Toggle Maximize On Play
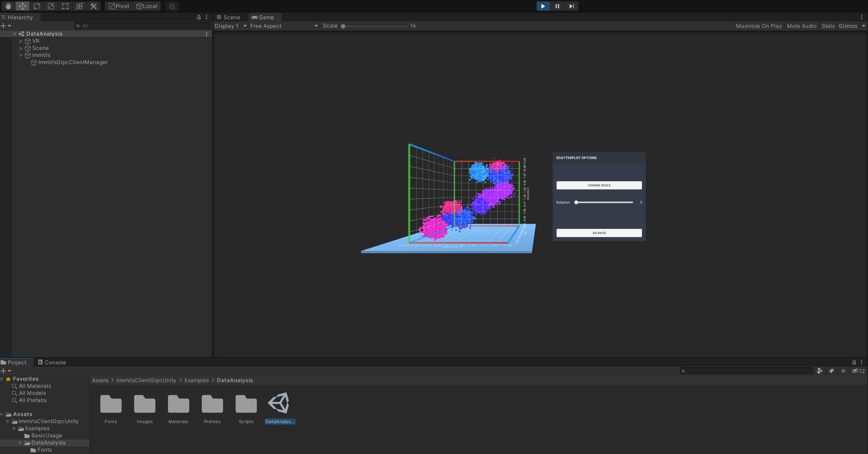Screen dimensions: 868x454 (759, 26)
